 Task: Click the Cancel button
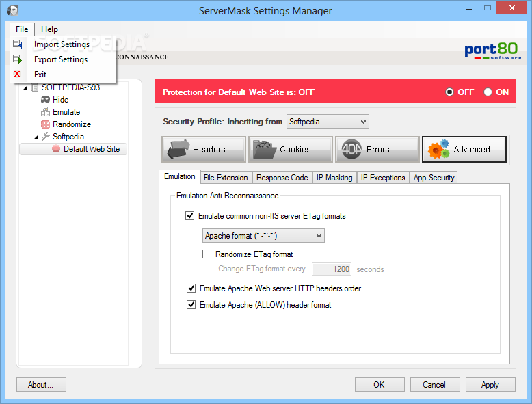[435, 385]
